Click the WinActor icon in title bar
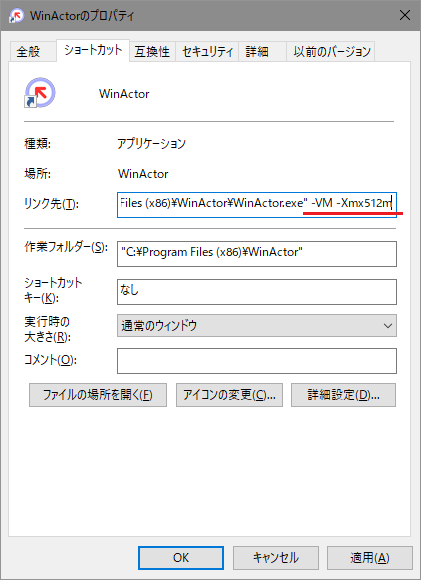This screenshot has height=580, width=421. (16, 16)
